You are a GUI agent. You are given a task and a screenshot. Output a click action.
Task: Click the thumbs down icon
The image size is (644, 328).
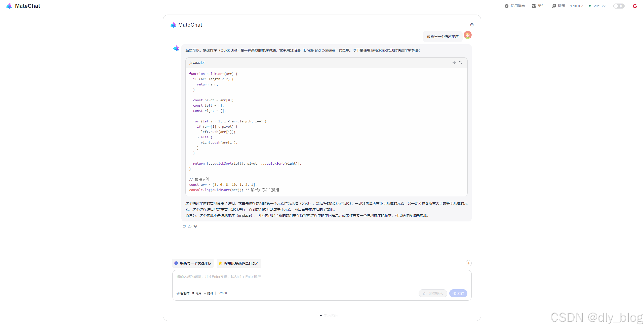(x=195, y=226)
